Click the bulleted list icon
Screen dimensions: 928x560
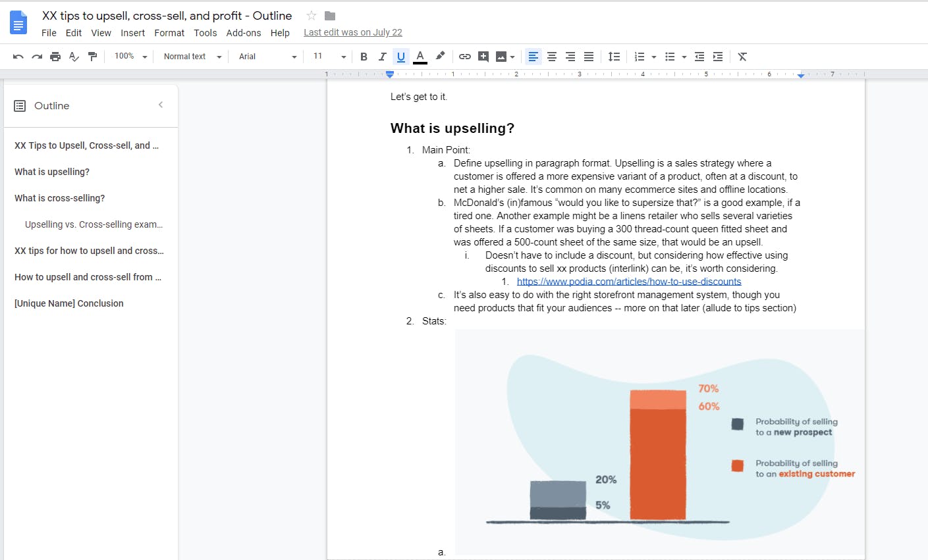[x=670, y=57]
